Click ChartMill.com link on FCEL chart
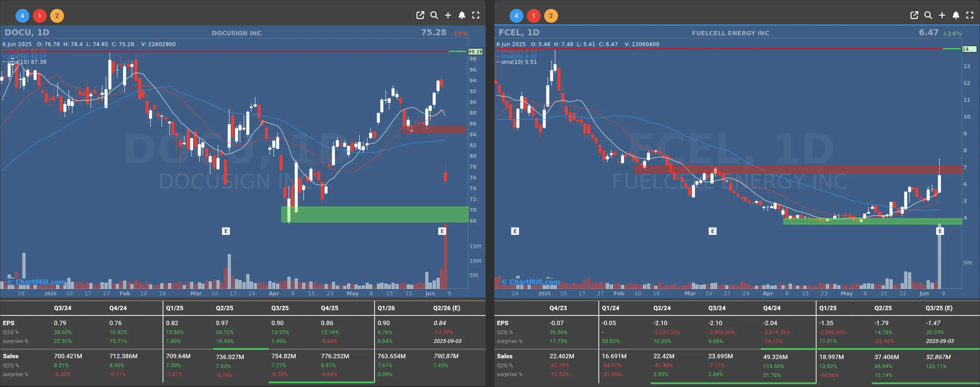 coord(531,282)
